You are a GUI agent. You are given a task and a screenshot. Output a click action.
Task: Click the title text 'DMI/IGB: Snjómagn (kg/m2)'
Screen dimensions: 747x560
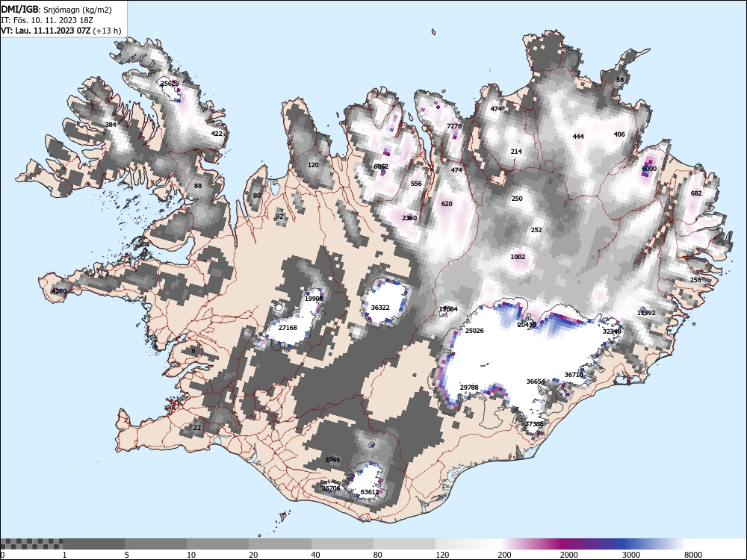57,10
